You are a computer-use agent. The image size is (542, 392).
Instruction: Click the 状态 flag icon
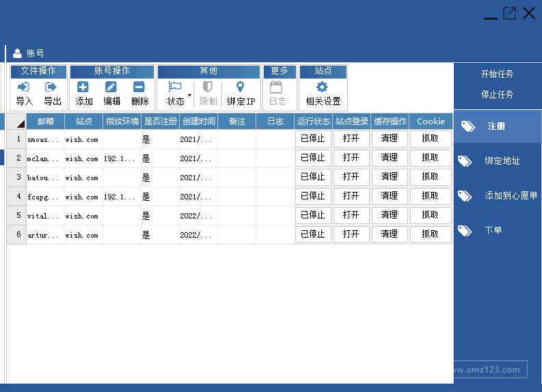pos(175,87)
